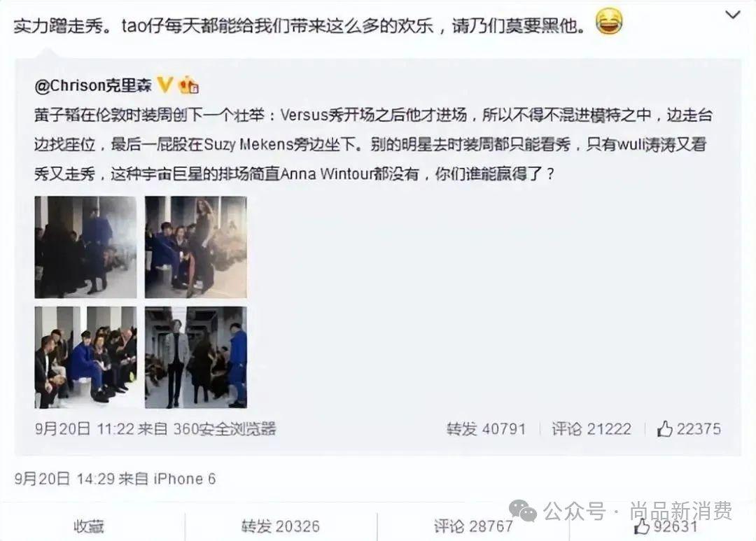
Task: Open the 360安全浏览器 source link
Action: [225, 428]
